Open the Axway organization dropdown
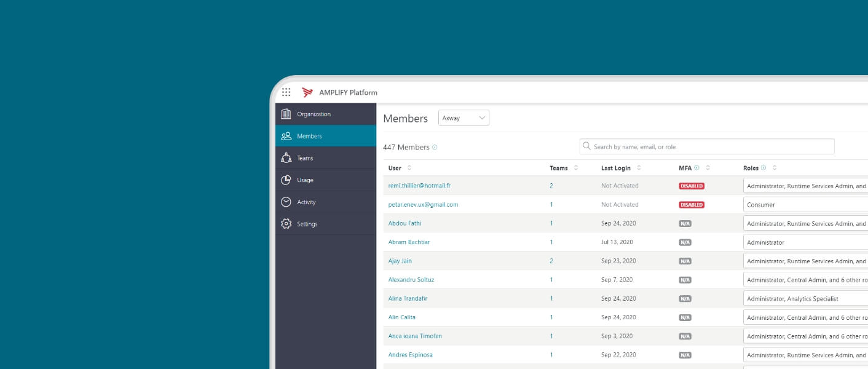Viewport: 868px width, 369px height. pos(464,118)
